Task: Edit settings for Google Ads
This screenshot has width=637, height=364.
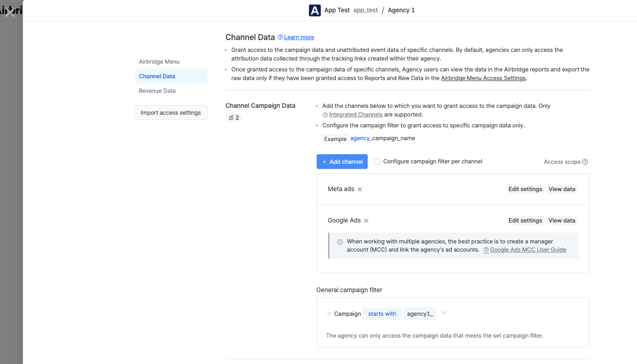Action: (x=526, y=221)
